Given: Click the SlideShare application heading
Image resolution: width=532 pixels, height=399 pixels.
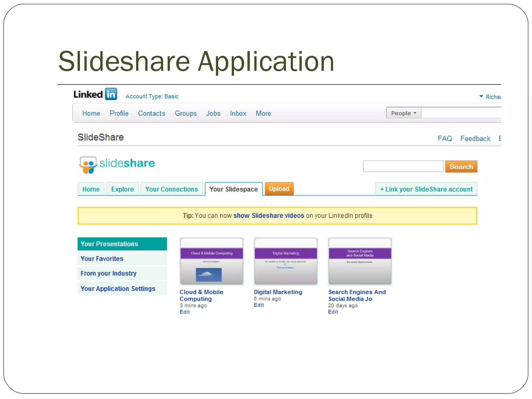Looking at the screenshot, I should coord(101,137).
